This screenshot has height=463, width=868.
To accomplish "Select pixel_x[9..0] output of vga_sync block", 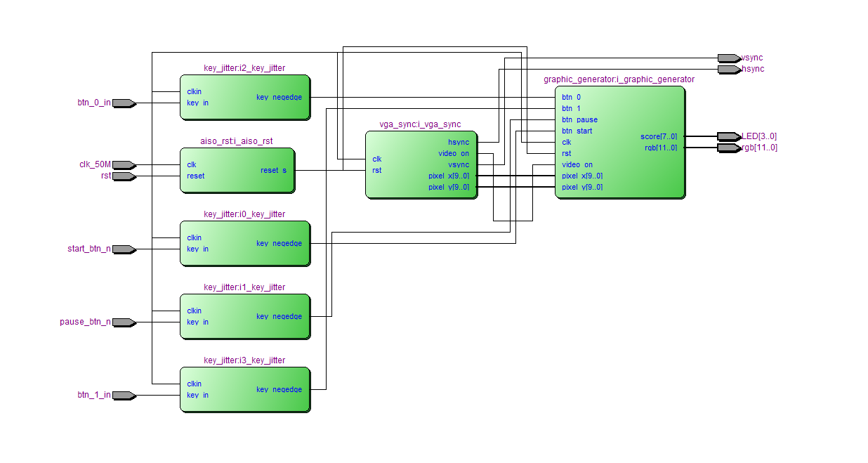I will 449,176.
